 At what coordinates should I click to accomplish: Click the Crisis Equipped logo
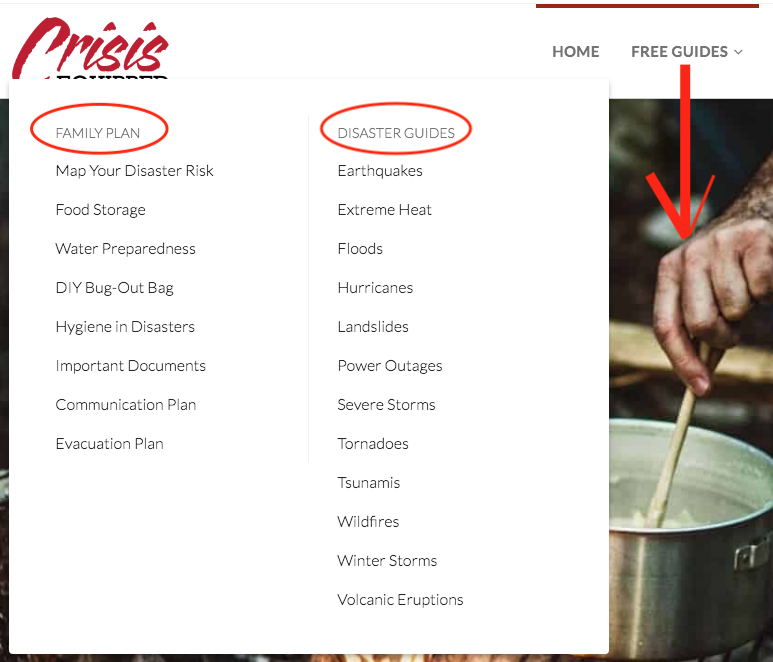[91, 48]
